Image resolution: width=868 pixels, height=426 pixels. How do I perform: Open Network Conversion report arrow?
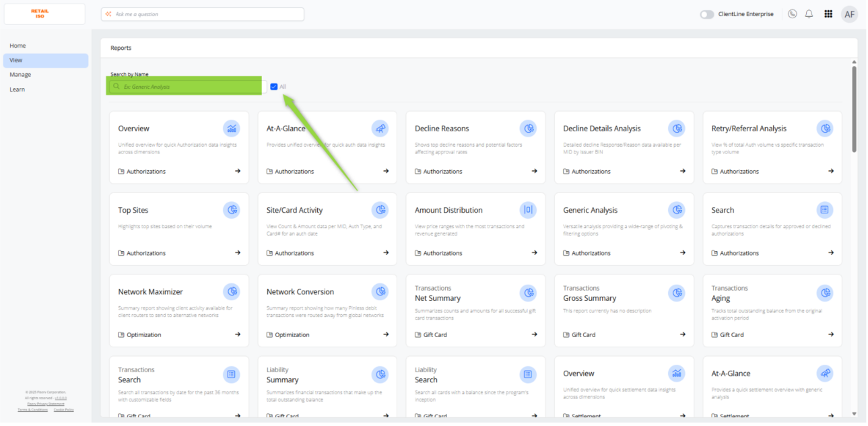pyautogui.click(x=386, y=334)
